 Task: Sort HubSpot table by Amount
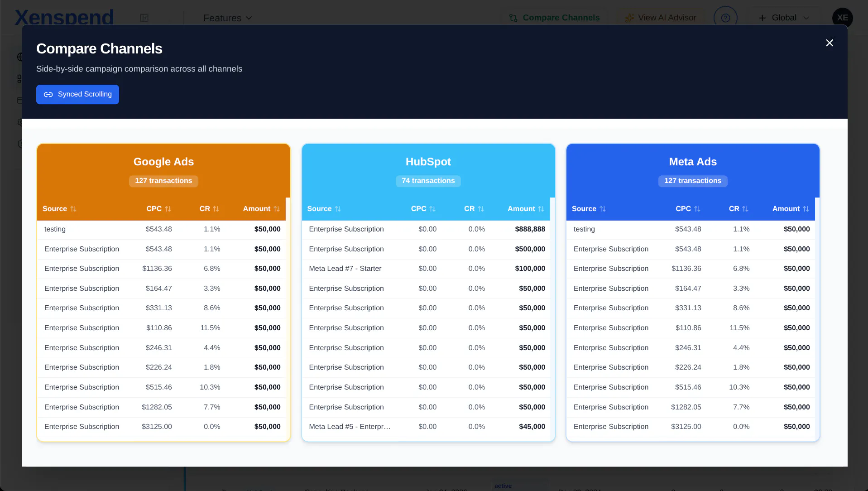(x=526, y=209)
